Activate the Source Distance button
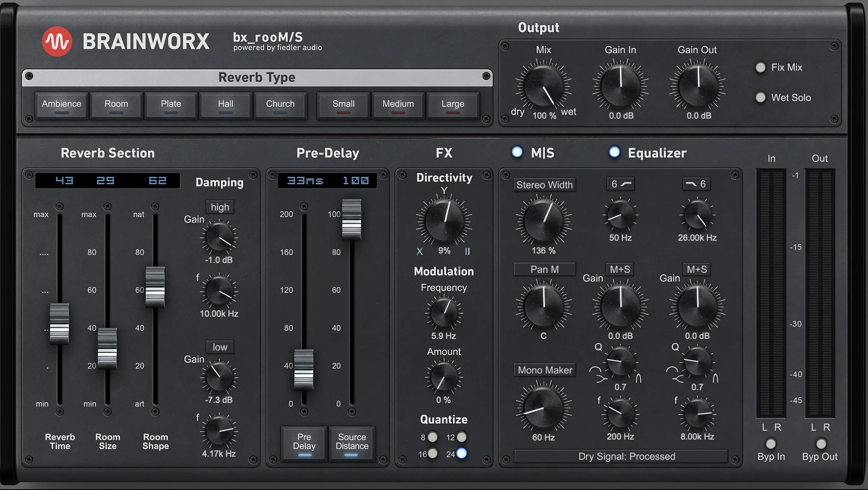Viewport: 868px width, 490px height. pos(352,444)
